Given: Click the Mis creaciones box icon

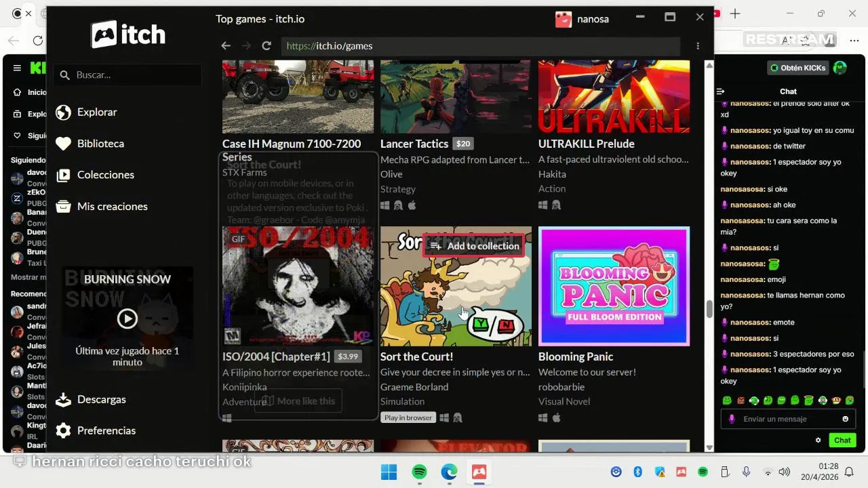Looking at the screenshot, I should pyautogui.click(x=63, y=206).
